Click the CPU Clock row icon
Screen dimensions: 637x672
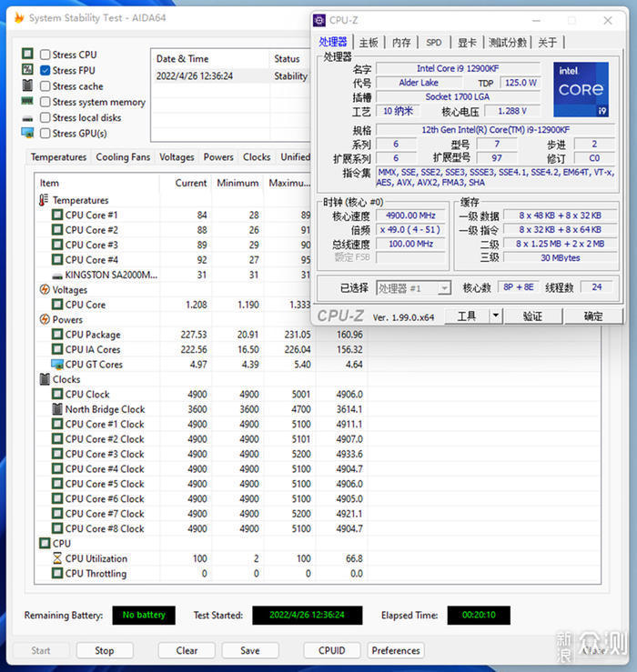point(57,394)
